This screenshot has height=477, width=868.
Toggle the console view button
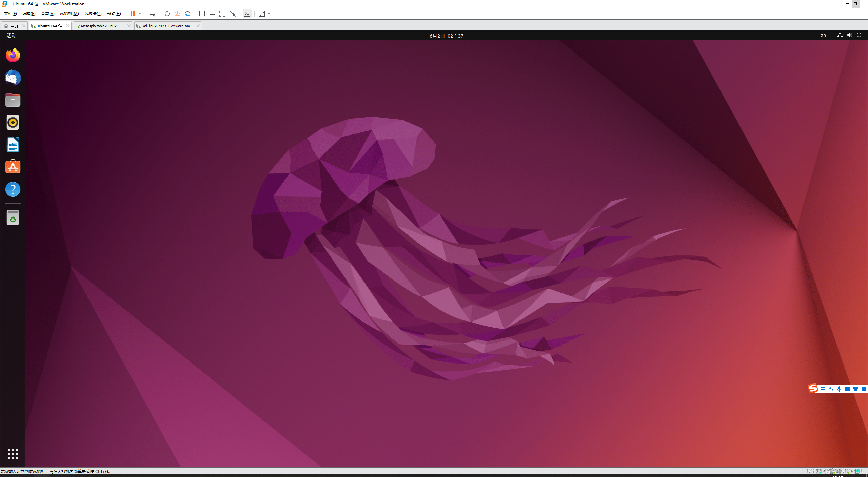click(247, 14)
